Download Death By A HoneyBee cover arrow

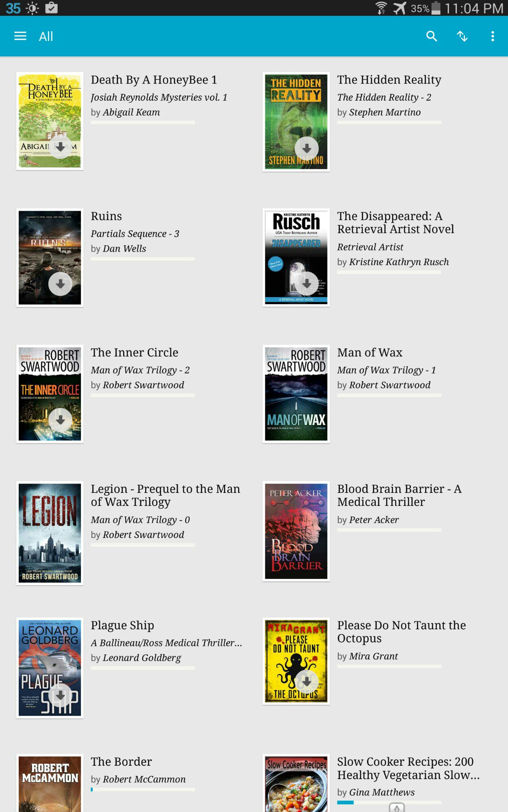60,147
